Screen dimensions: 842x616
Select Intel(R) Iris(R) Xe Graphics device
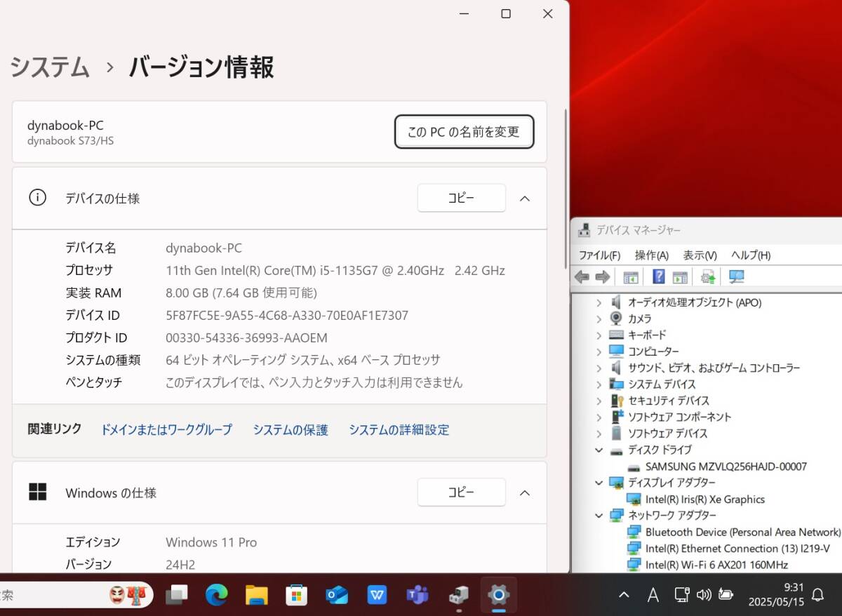pos(704,499)
